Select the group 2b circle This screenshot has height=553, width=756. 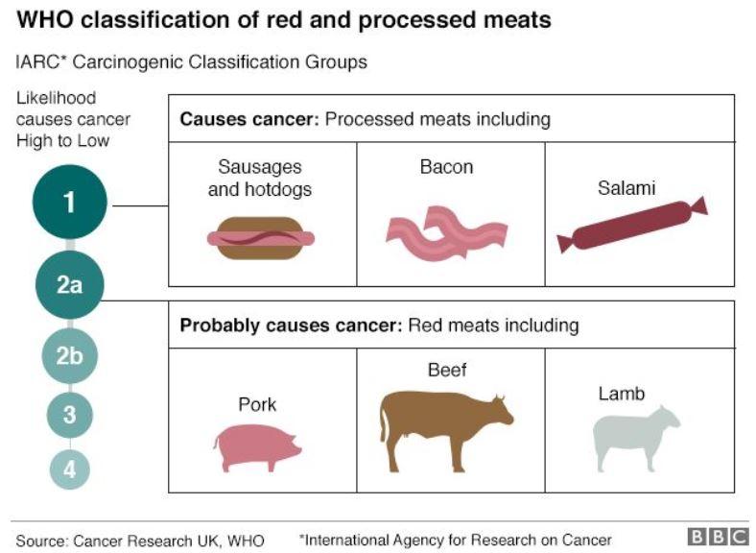[x=69, y=356]
